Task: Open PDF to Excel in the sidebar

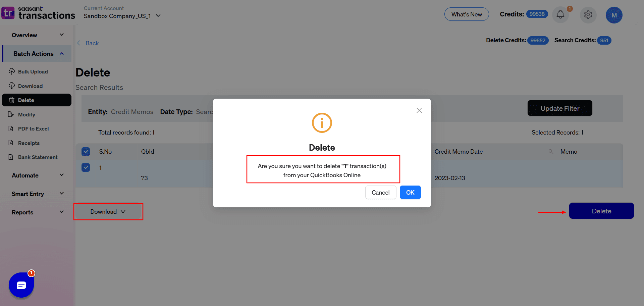Action: (x=33, y=129)
